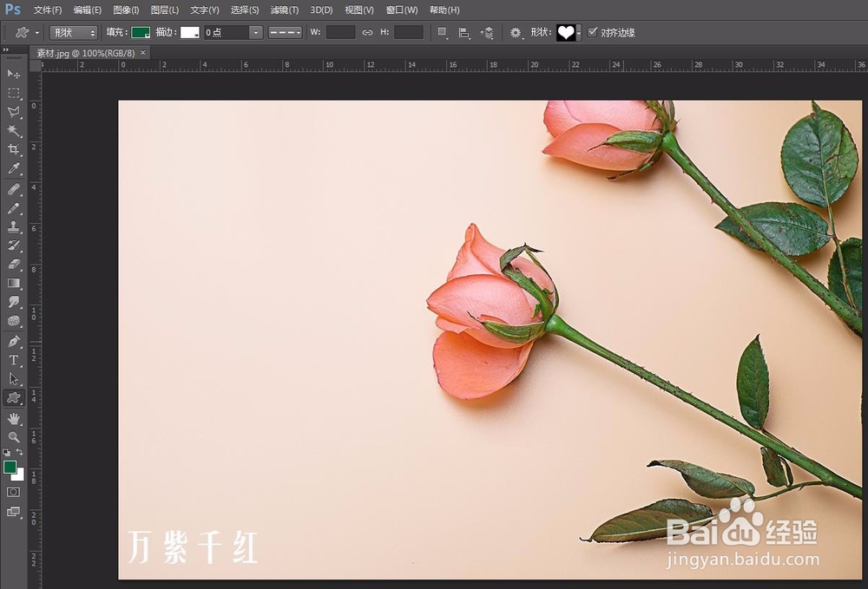868x589 pixels.
Task: Select the Pen tool
Action: click(x=12, y=341)
